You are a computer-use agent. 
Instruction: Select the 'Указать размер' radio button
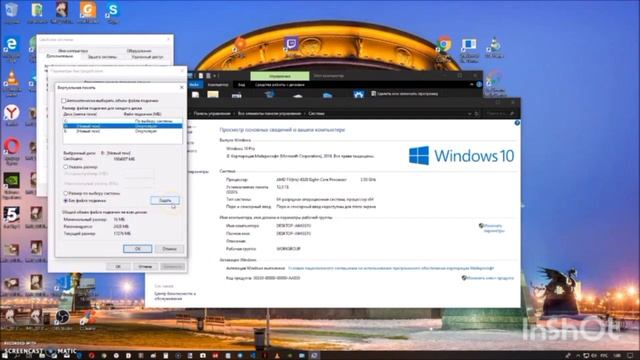[65, 167]
